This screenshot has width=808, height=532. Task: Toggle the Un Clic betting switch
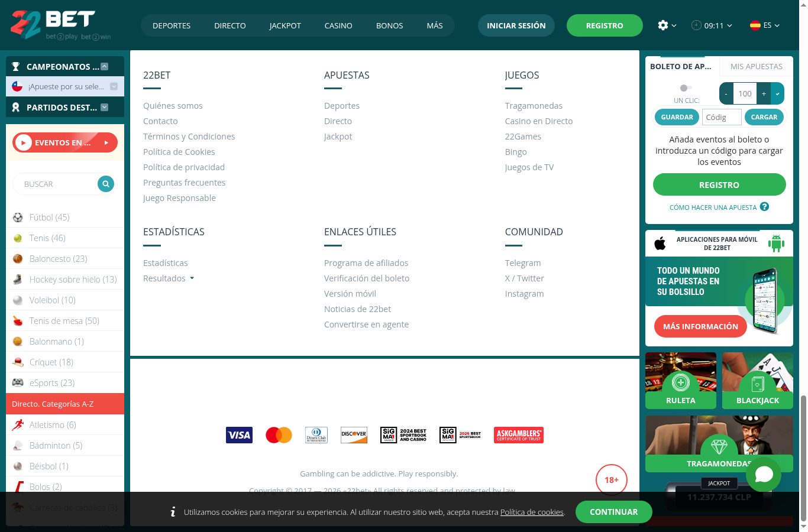[686, 88]
